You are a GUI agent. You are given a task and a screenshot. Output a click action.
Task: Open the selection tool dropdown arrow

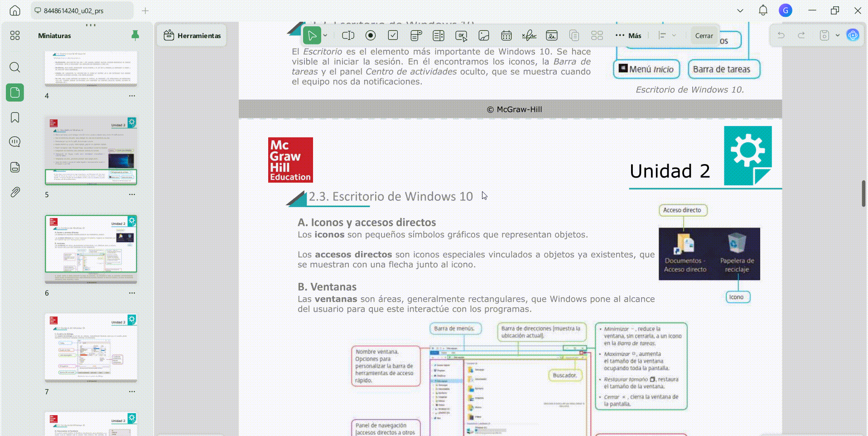pyautogui.click(x=325, y=35)
